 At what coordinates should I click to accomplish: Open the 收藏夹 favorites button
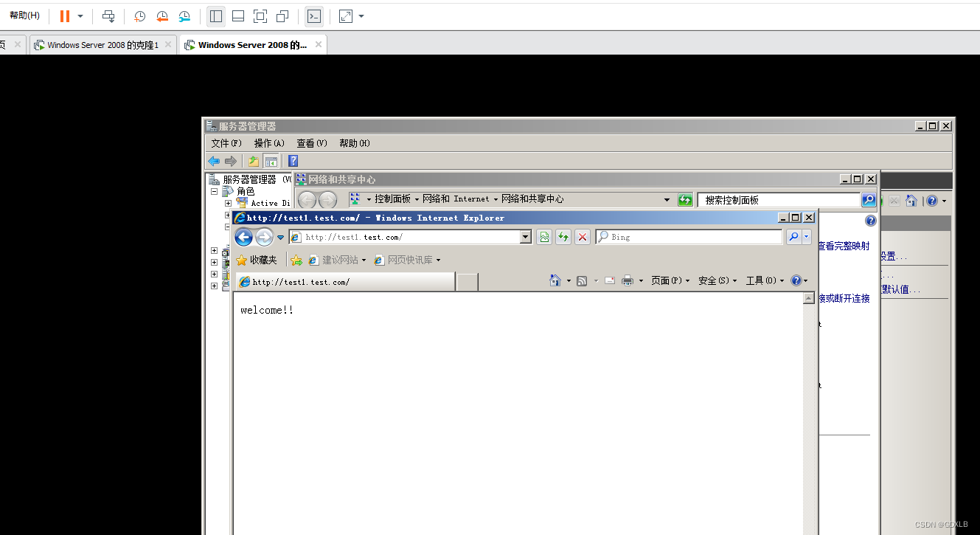pos(256,260)
